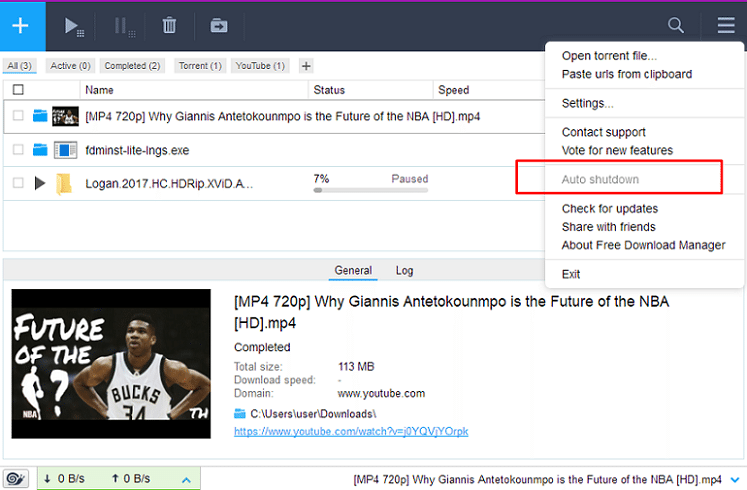Screen dimensions: 747x490
Task: Filter by Active (0) downloads
Action: (71, 66)
